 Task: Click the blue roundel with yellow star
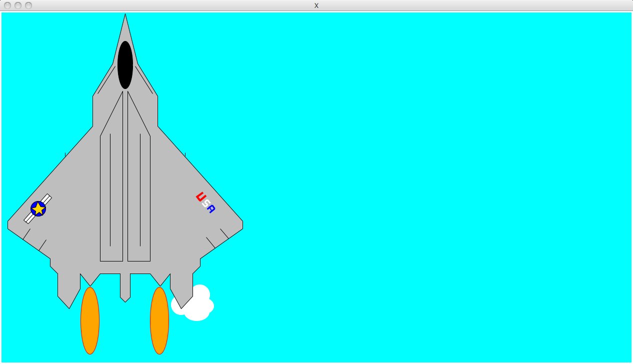(x=38, y=208)
